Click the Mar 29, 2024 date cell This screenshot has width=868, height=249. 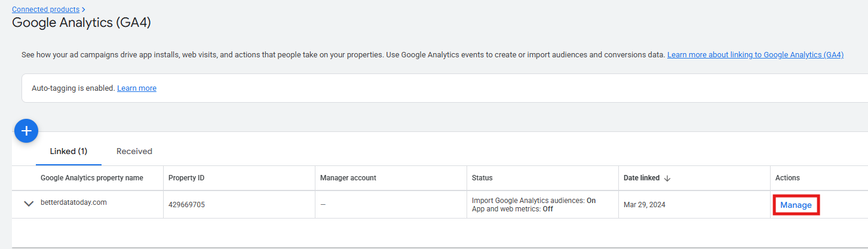click(x=645, y=205)
